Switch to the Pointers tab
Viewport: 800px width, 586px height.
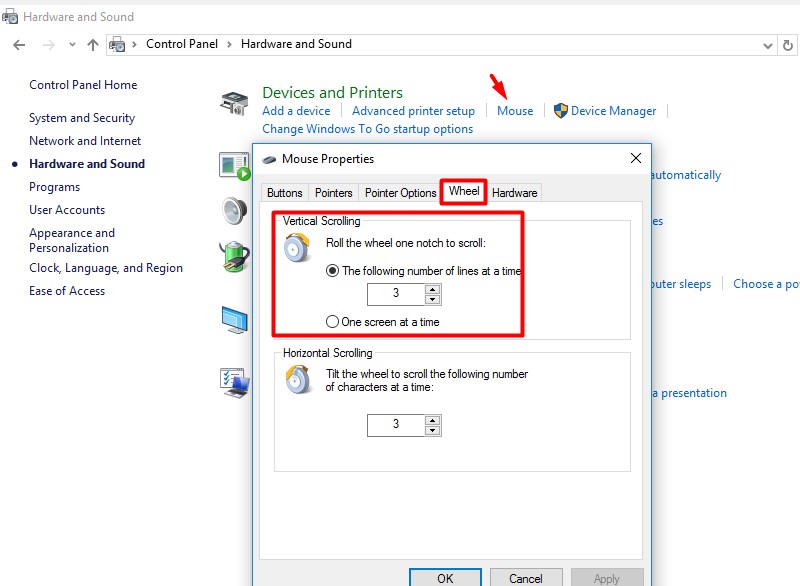click(334, 193)
